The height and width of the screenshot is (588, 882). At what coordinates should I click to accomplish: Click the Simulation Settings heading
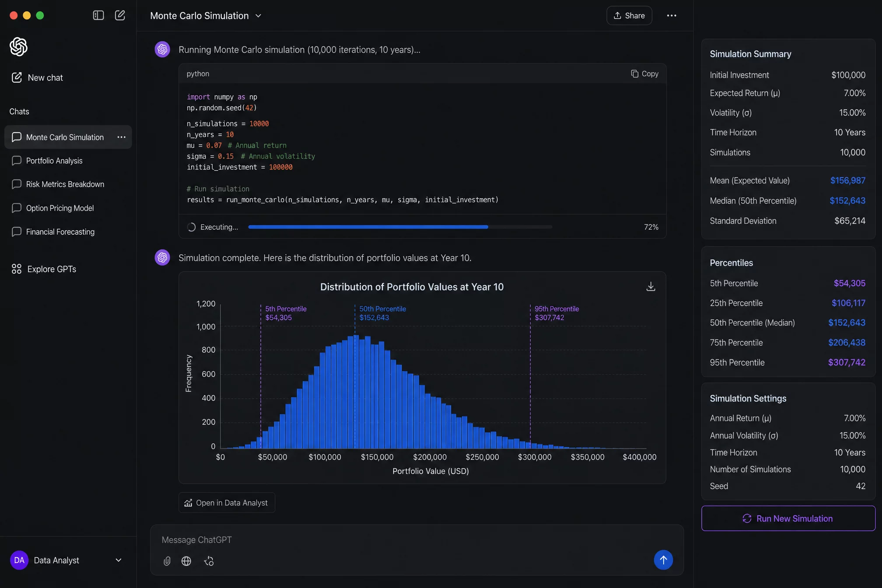pos(748,398)
